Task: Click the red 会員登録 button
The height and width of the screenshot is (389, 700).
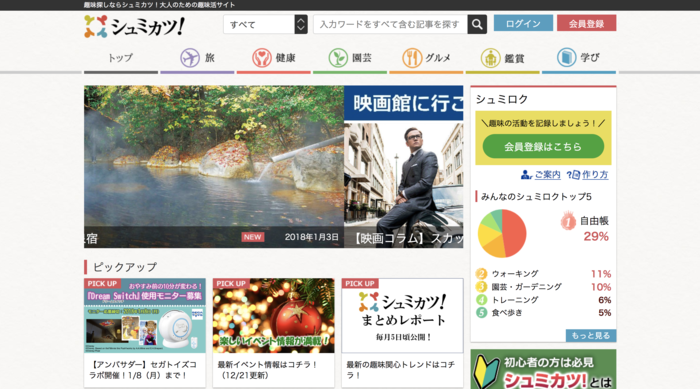Action: coord(587,23)
